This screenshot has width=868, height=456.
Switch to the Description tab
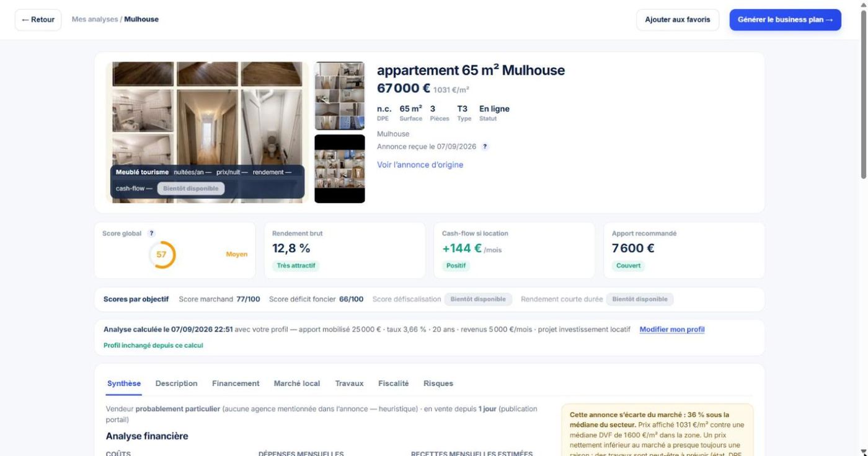176,384
